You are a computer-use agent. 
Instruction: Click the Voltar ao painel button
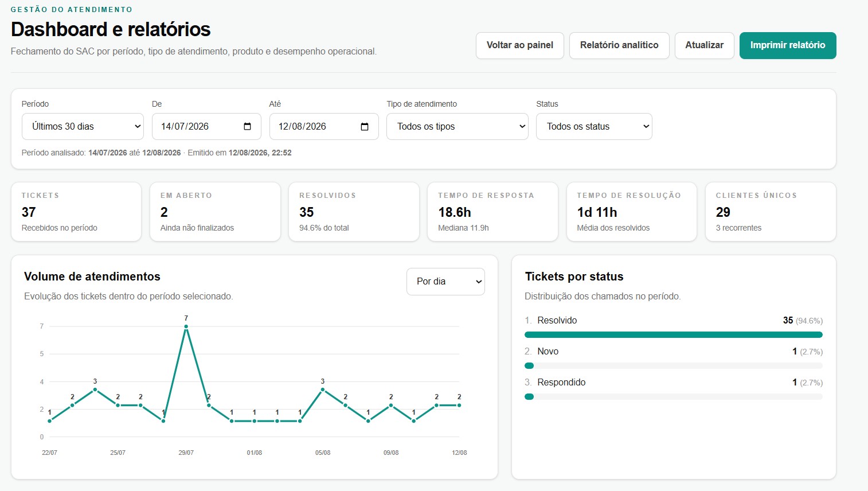(x=520, y=45)
